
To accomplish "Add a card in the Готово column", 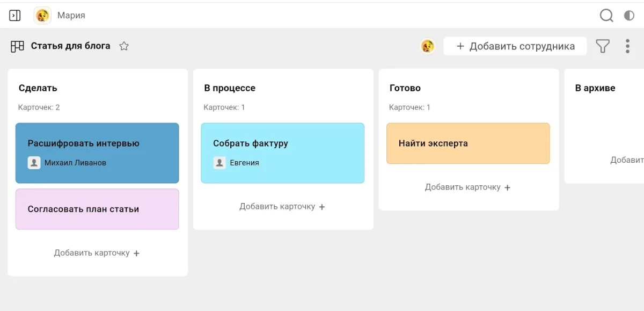I will 468,187.
